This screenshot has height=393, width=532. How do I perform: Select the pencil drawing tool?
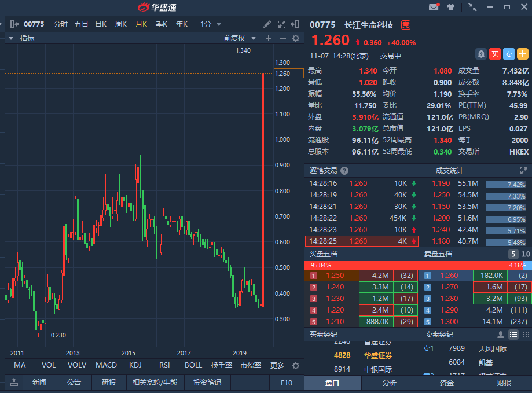coord(267,24)
